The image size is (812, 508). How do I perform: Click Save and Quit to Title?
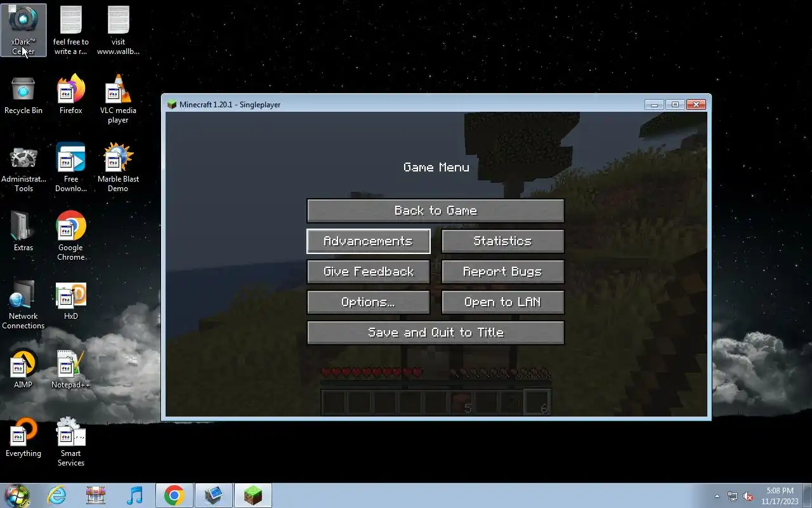pos(435,333)
